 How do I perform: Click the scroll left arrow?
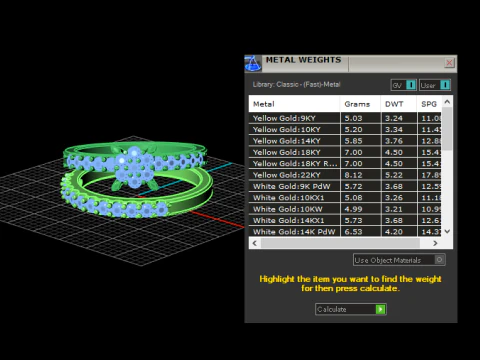[x=255, y=243]
